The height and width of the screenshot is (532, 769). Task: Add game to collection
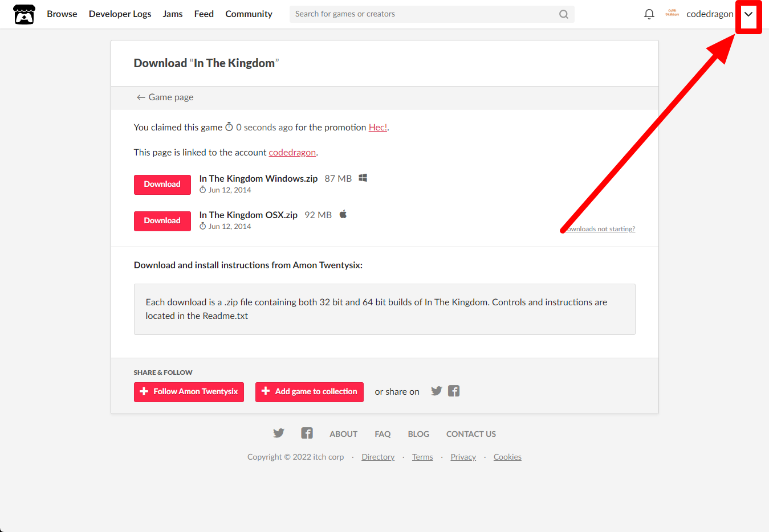pyautogui.click(x=310, y=392)
